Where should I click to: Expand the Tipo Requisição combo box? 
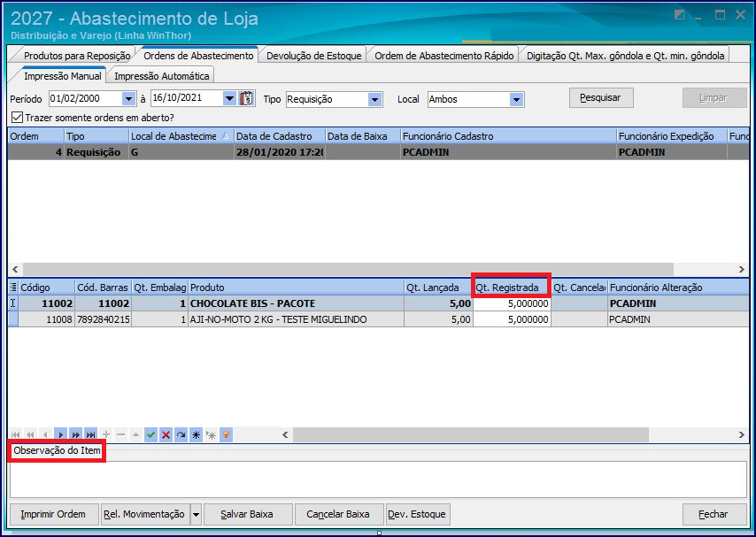[x=374, y=100]
